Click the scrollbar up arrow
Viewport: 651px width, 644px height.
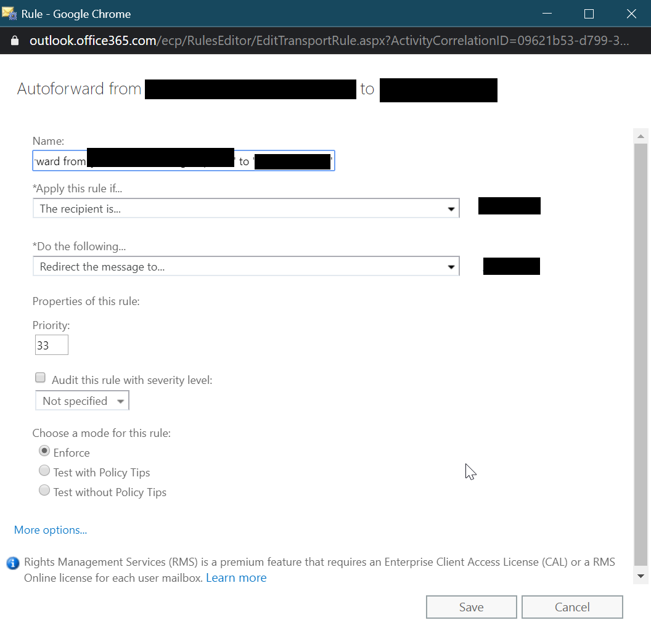tap(641, 136)
